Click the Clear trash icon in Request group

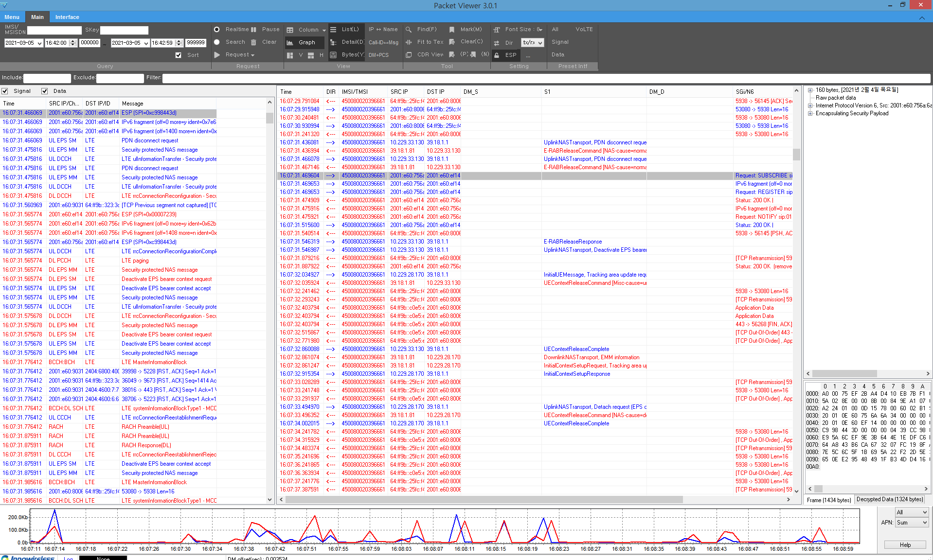pos(253,42)
